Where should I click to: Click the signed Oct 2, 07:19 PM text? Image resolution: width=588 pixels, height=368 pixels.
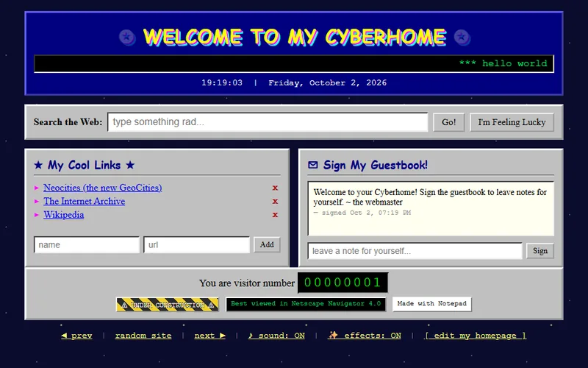(x=362, y=213)
